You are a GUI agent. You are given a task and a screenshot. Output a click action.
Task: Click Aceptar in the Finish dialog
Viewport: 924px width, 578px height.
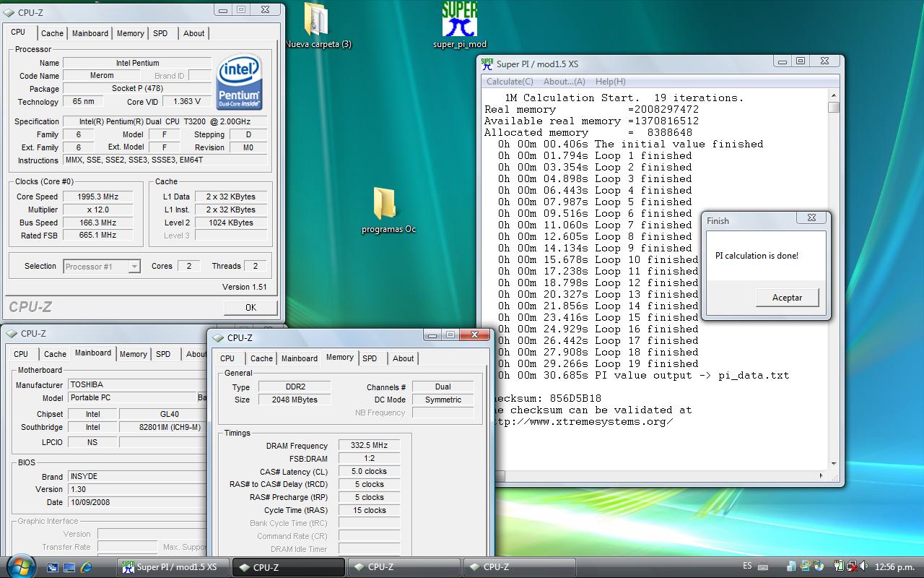pyautogui.click(x=787, y=298)
